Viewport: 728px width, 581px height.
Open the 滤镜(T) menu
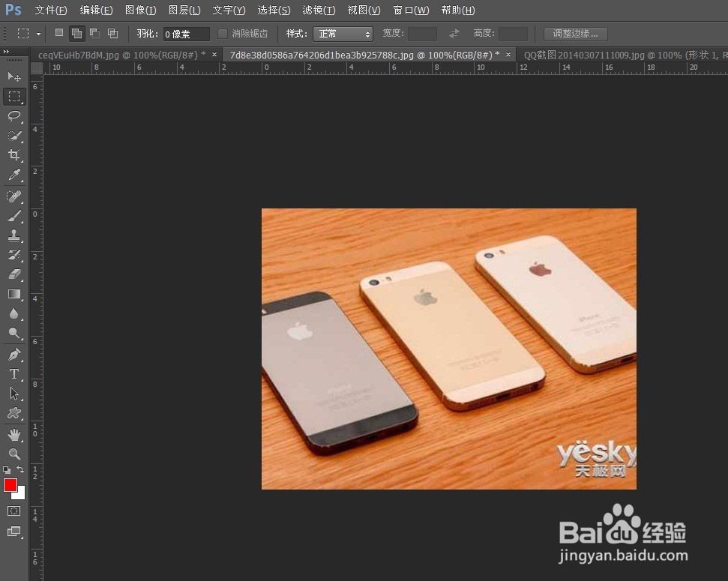click(319, 10)
